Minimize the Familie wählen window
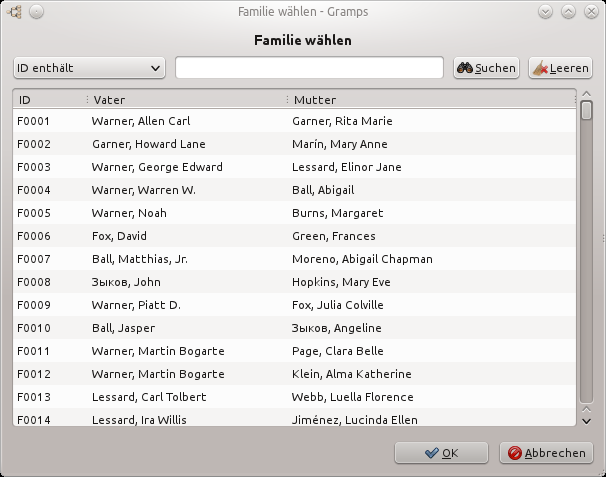The image size is (606, 477). [545, 12]
